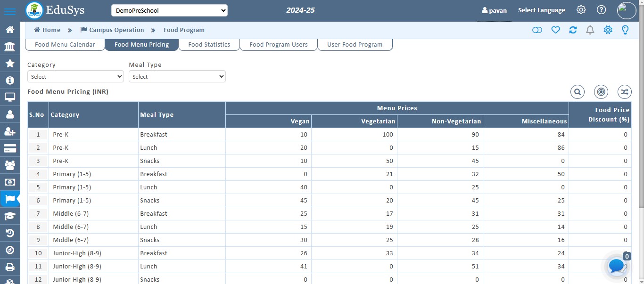Open the favorites heart icon
This screenshot has height=284, width=644.
[x=555, y=30]
